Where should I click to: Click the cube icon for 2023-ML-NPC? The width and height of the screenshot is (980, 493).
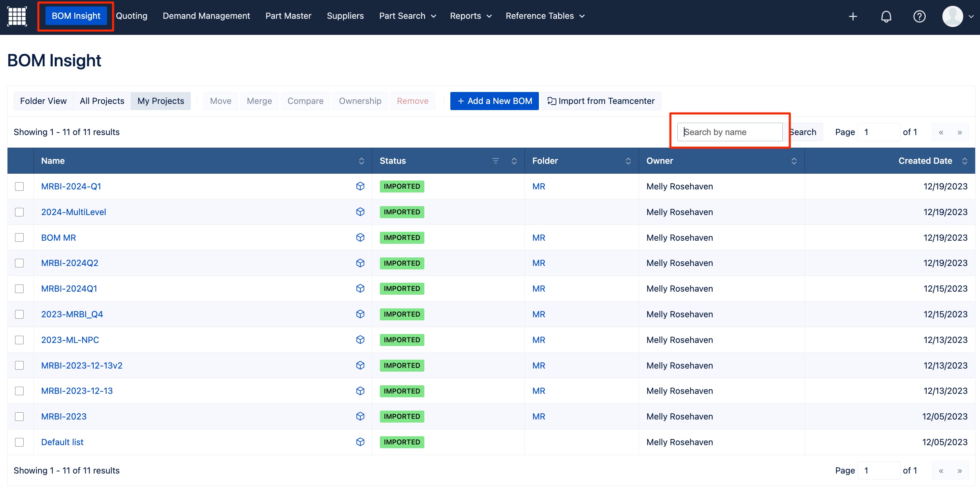[x=360, y=340]
